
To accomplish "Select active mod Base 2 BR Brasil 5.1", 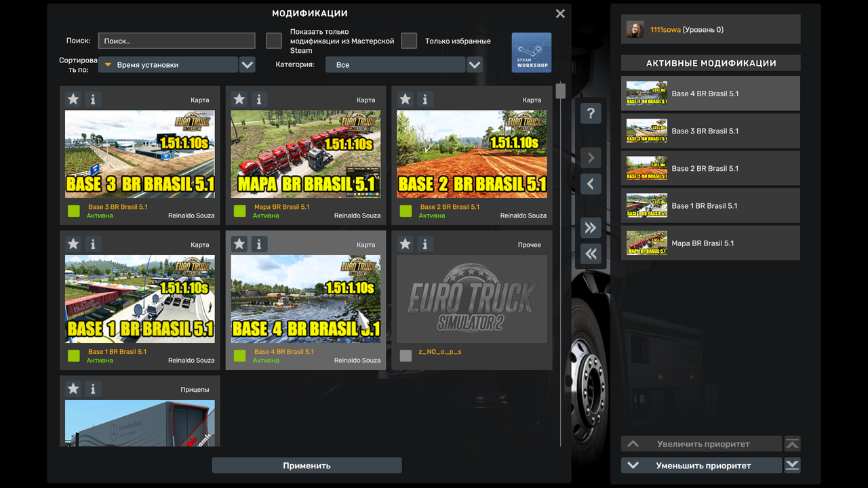I will click(x=711, y=168).
